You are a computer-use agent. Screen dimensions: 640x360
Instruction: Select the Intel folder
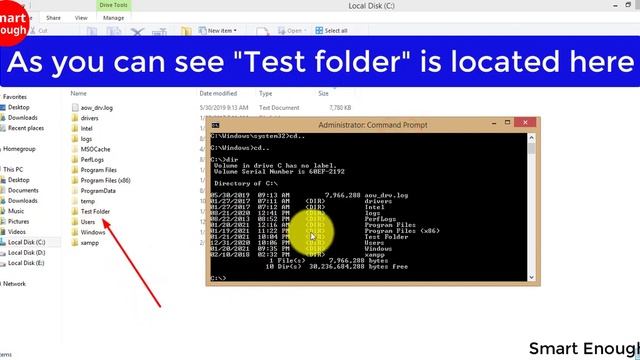click(x=87, y=129)
